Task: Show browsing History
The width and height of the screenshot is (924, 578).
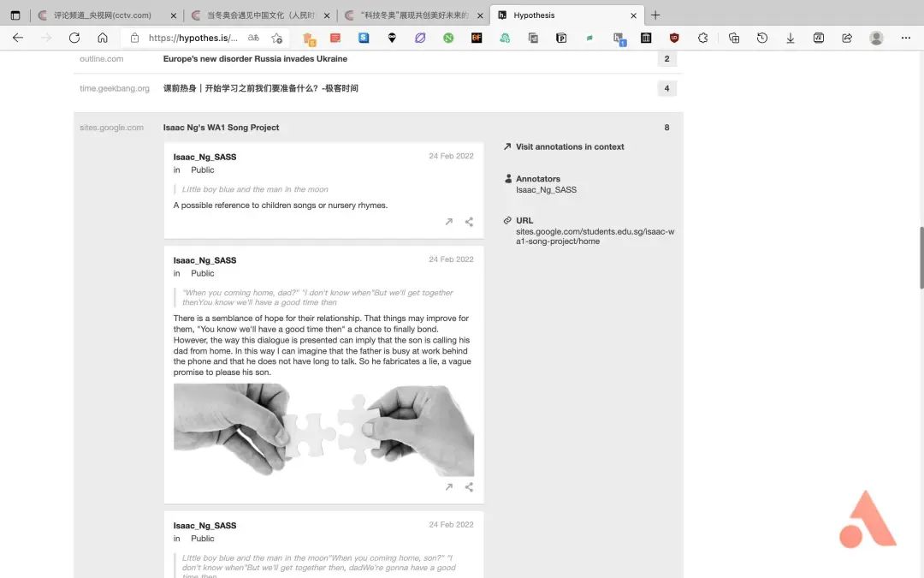Action: [x=762, y=38]
